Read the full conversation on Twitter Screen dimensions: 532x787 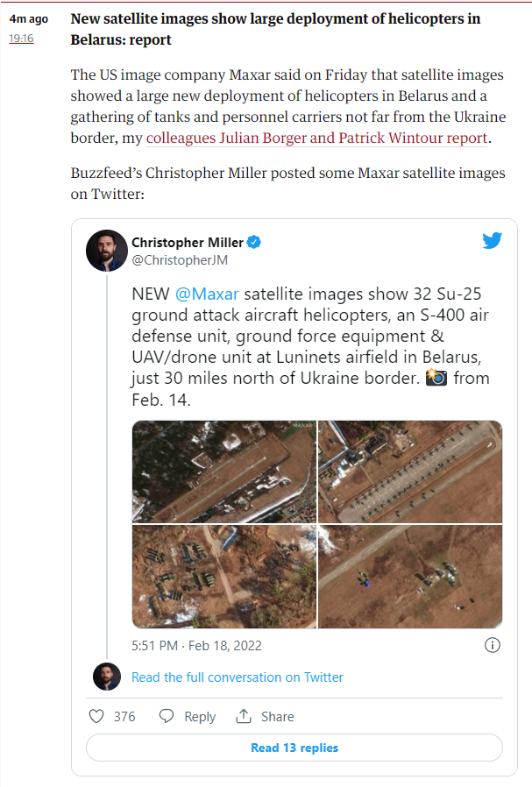coord(237,677)
